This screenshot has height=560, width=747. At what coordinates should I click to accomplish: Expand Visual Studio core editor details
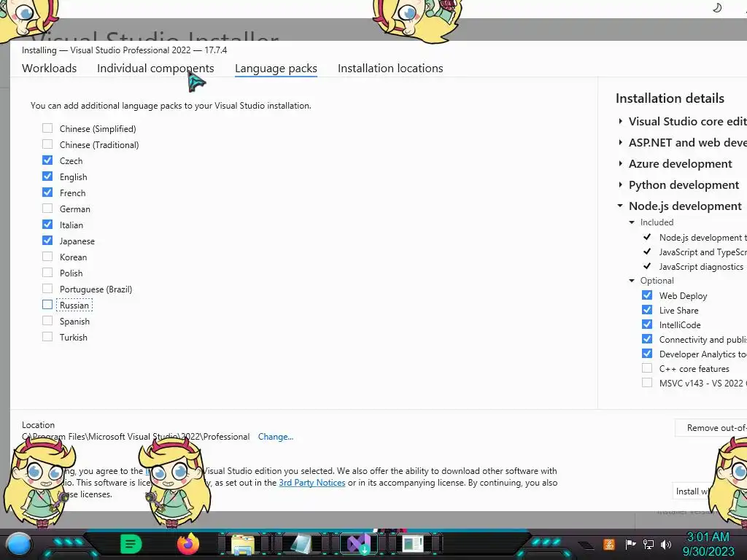click(620, 122)
